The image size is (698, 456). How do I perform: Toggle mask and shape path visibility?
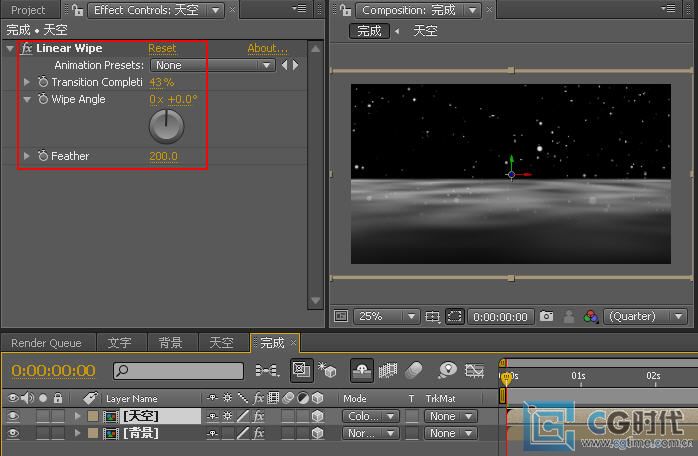455,317
